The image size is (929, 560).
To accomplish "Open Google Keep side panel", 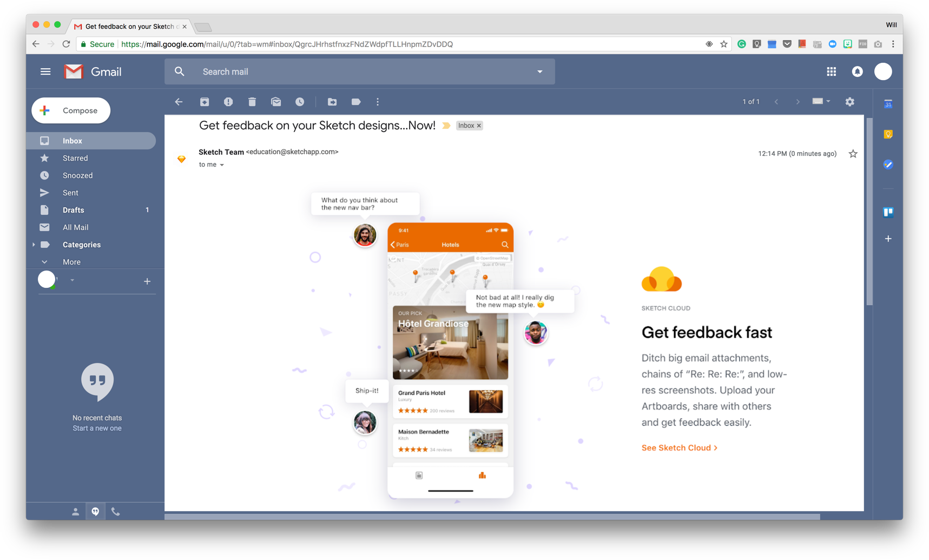I will click(x=888, y=134).
